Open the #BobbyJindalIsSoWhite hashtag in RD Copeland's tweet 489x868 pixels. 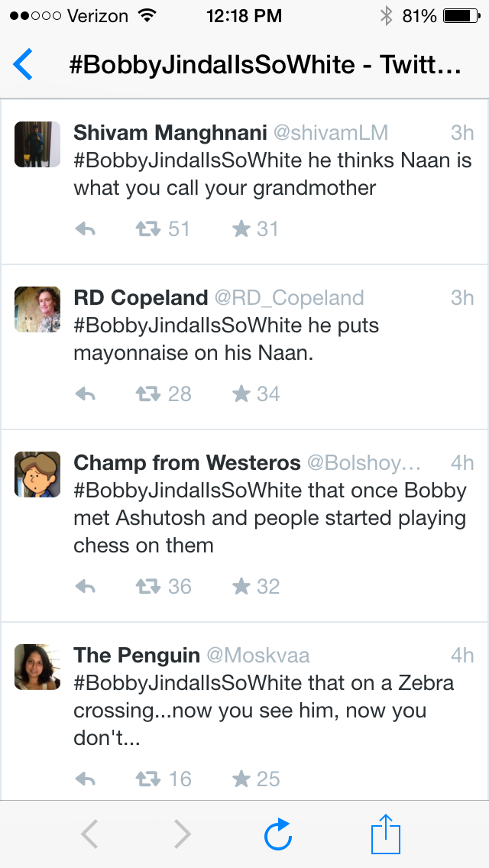[187, 325]
